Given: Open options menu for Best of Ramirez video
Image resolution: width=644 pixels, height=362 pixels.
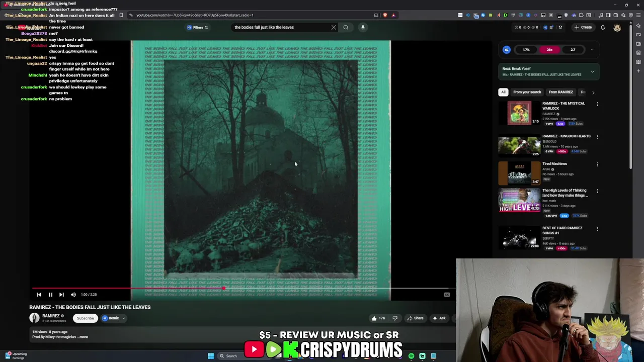Looking at the screenshot, I should [597, 229].
